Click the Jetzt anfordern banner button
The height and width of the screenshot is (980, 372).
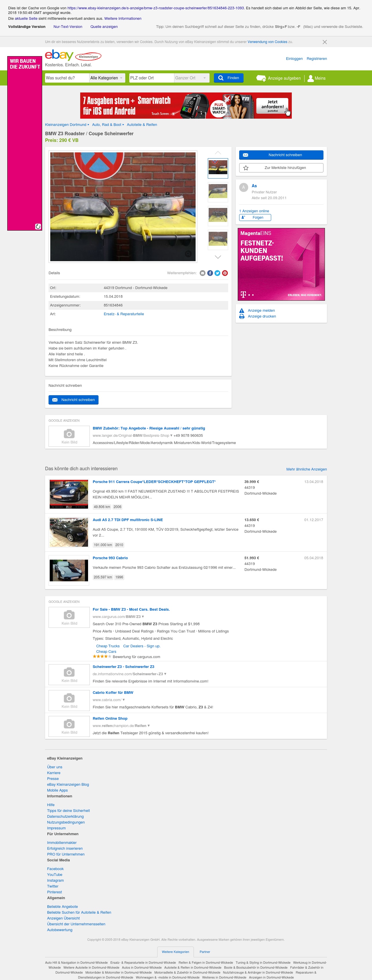(x=272, y=105)
